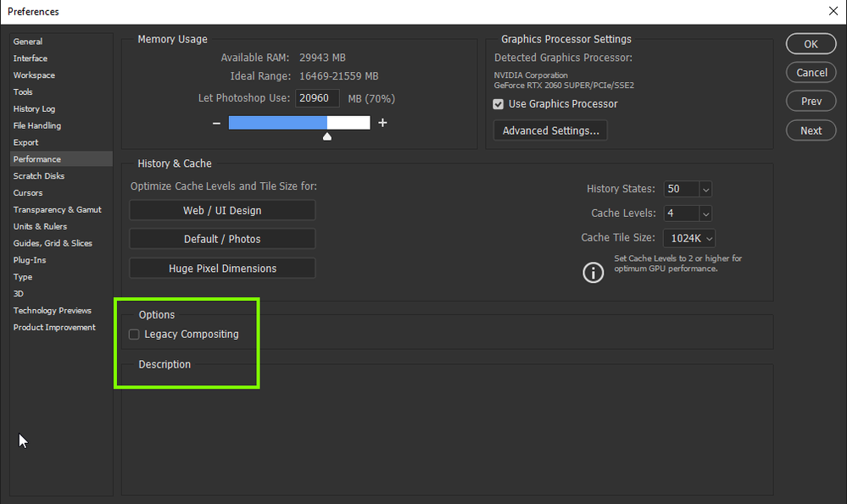Image resolution: width=847 pixels, height=504 pixels.
Task: Click the plus icon to increase memory usage
Action: pos(382,123)
